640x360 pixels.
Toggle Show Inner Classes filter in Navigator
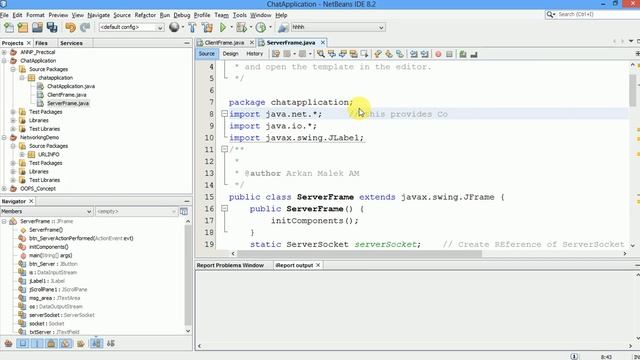pyautogui.click(x=65, y=344)
